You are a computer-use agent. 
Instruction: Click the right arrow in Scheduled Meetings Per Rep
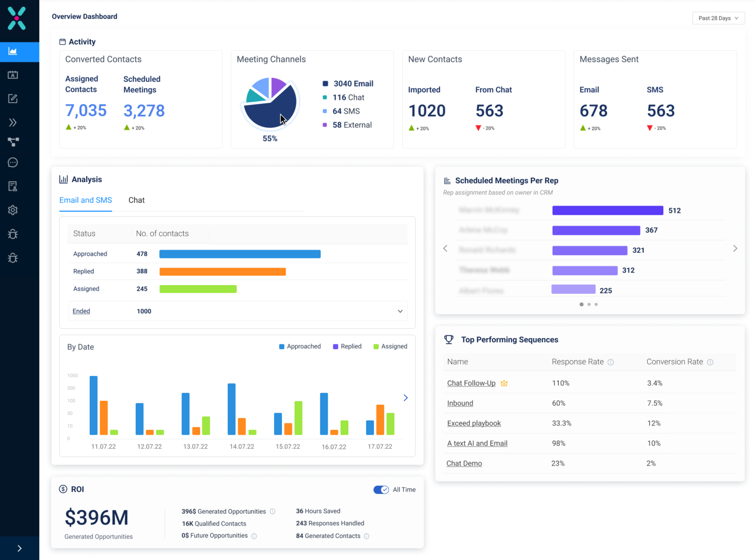[x=735, y=249]
